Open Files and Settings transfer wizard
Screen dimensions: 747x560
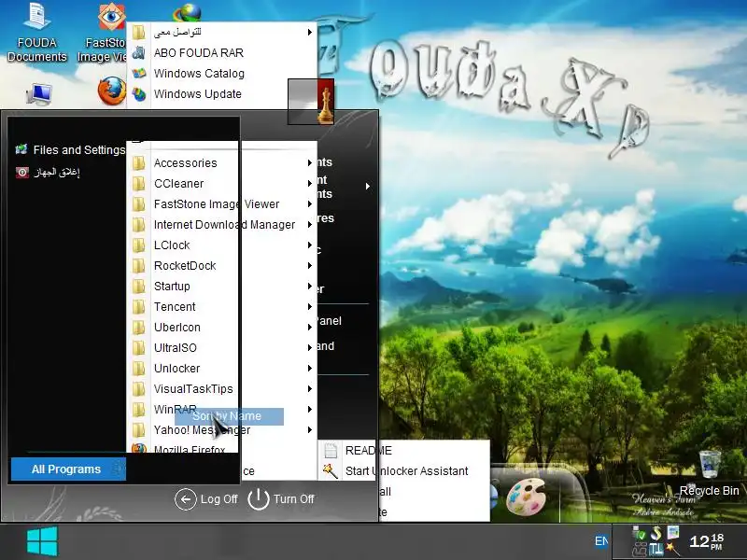[70, 150]
